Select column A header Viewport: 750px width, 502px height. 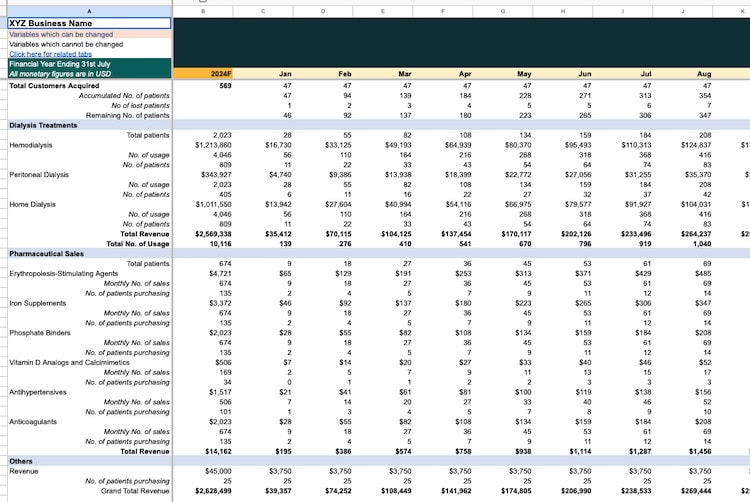[x=89, y=11]
